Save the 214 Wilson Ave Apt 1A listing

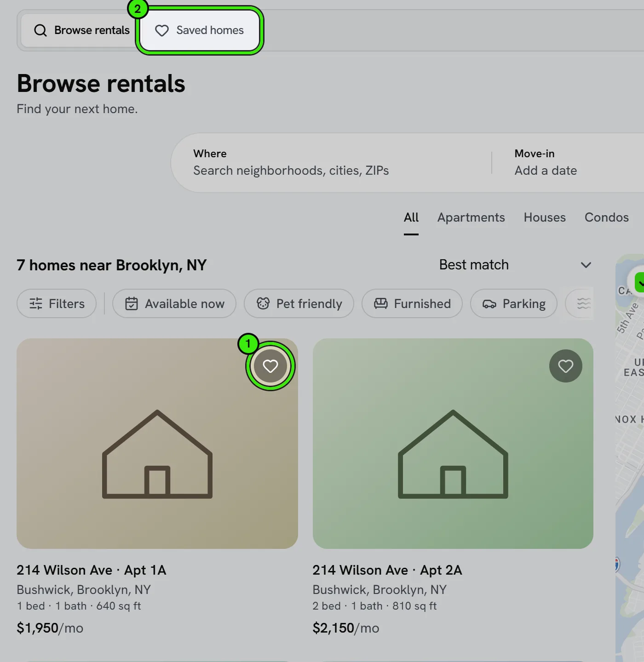270,366
